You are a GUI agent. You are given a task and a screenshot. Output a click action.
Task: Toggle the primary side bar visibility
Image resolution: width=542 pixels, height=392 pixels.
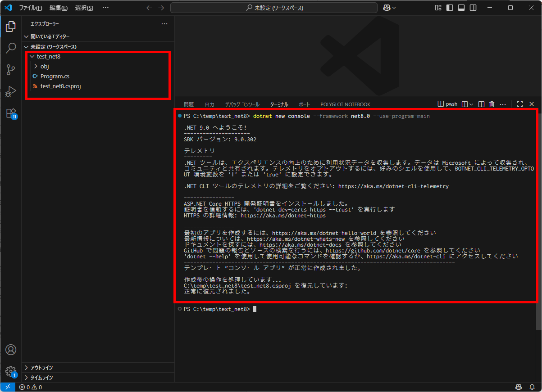click(x=450, y=8)
